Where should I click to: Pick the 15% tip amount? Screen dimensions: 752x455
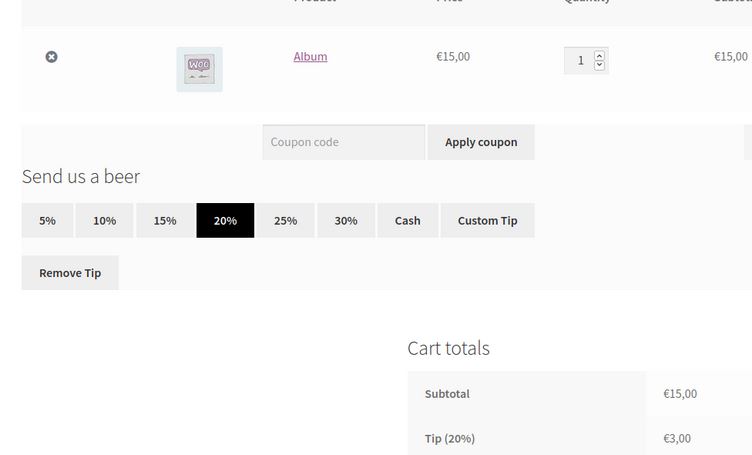[x=165, y=221]
